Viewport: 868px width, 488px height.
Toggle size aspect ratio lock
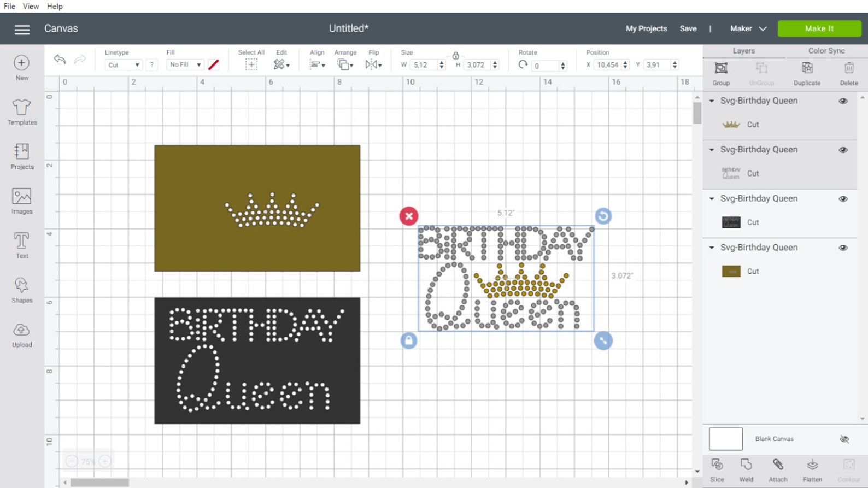pos(455,56)
